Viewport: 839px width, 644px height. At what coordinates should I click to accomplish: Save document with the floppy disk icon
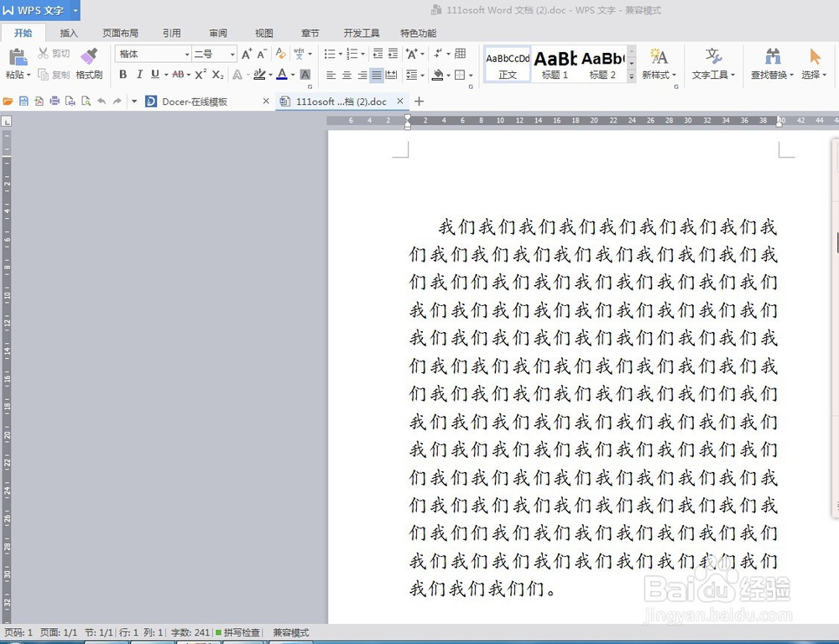click(x=23, y=101)
